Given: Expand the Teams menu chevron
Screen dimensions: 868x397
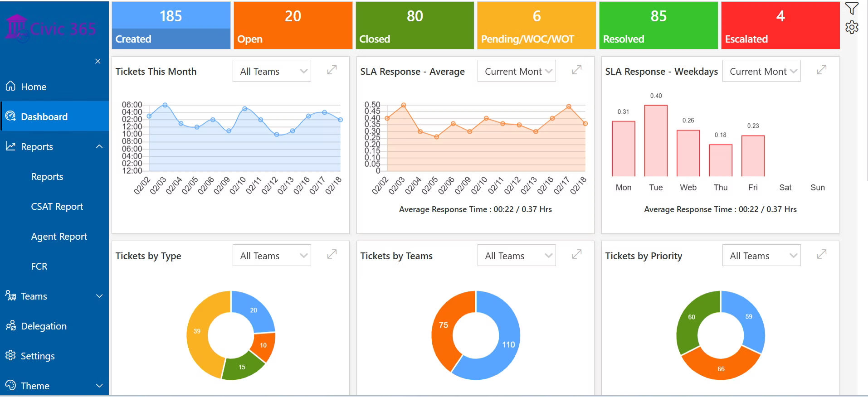Looking at the screenshot, I should coord(99,296).
